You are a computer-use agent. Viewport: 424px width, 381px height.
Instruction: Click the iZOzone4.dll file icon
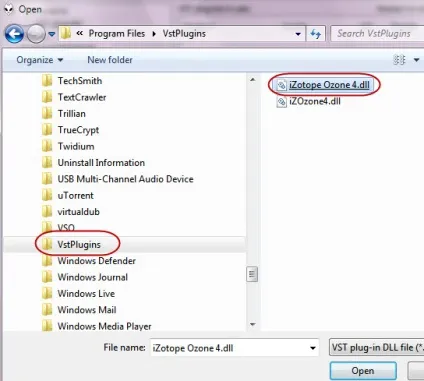(281, 102)
